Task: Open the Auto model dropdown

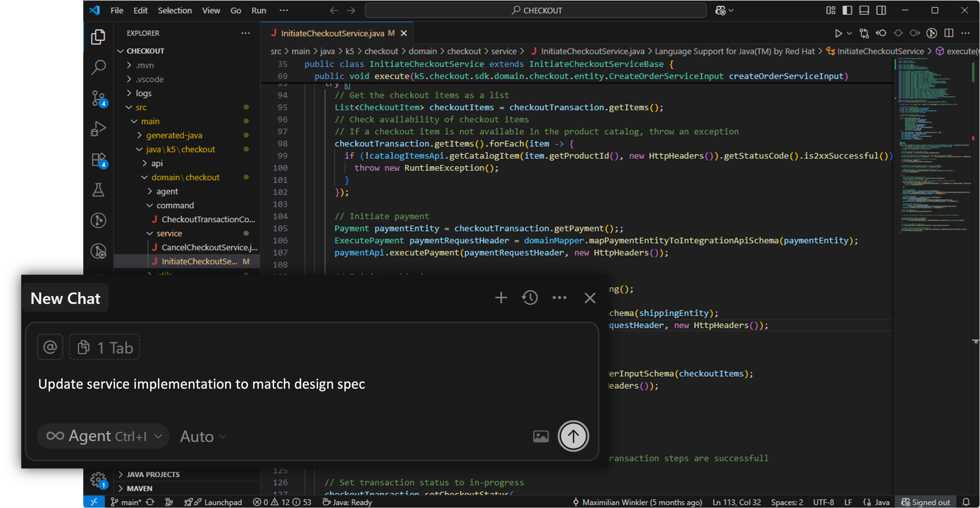Action: (x=203, y=436)
